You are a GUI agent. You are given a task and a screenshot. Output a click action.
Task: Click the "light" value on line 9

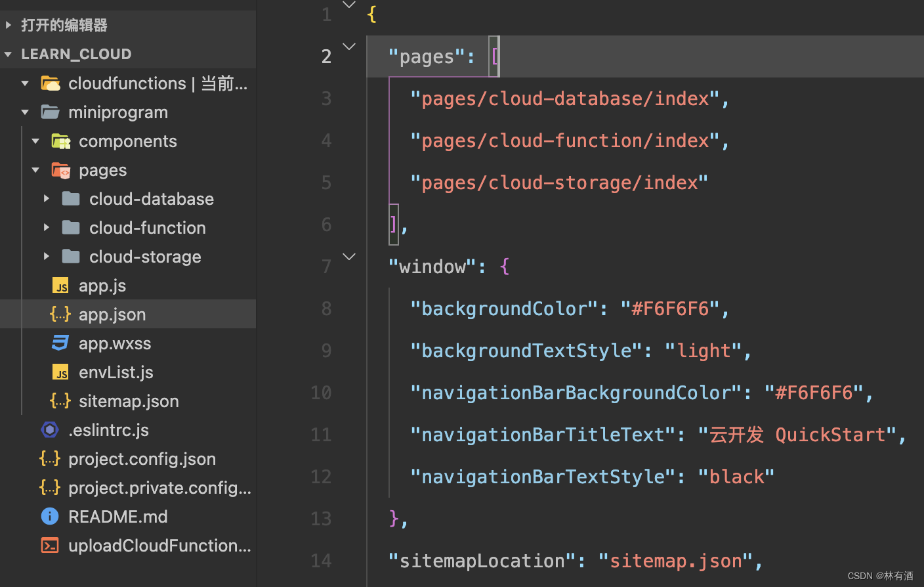[703, 351]
